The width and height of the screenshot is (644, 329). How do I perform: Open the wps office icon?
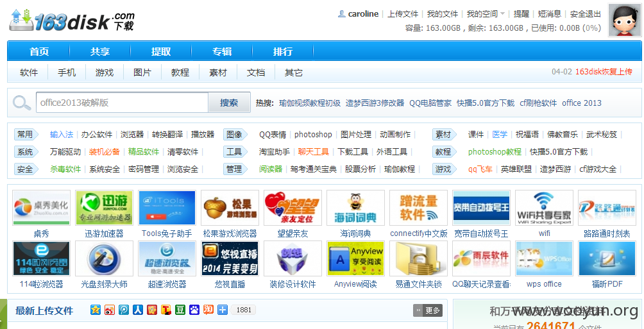point(544,258)
